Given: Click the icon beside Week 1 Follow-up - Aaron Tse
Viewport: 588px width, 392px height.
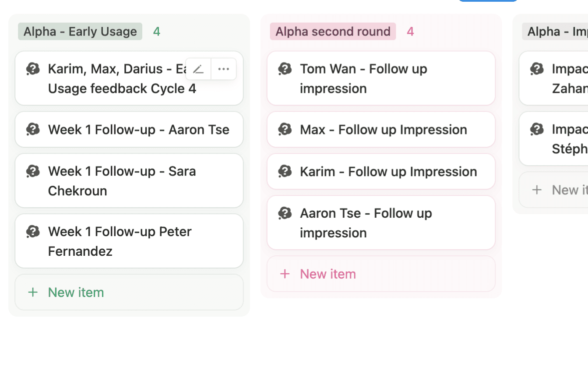Looking at the screenshot, I should (x=33, y=130).
